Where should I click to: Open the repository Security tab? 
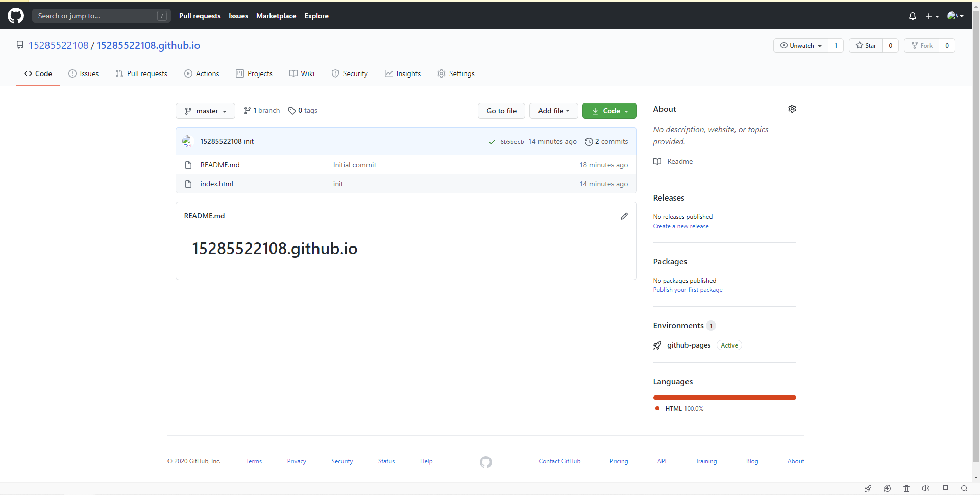tap(350, 73)
